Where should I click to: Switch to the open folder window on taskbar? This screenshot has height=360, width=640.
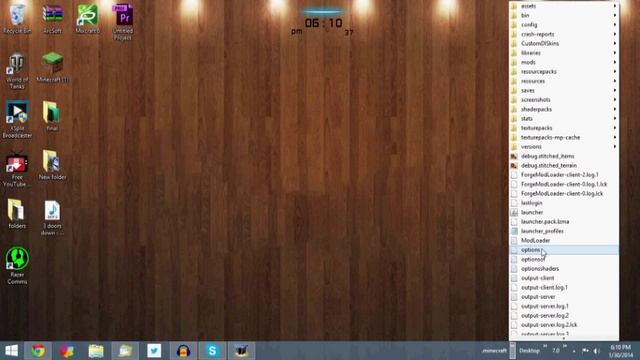click(x=125, y=351)
